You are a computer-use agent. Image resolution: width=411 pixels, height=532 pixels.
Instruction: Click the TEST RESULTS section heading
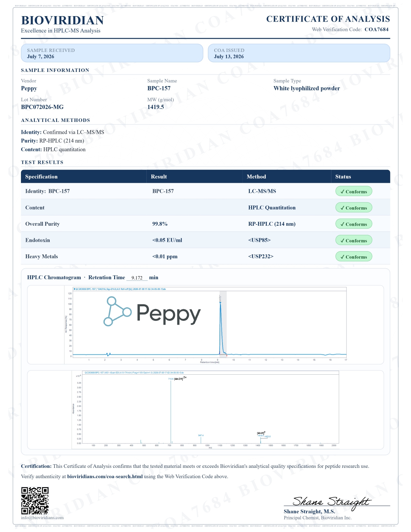pyautogui.click(x=42, y=162)
